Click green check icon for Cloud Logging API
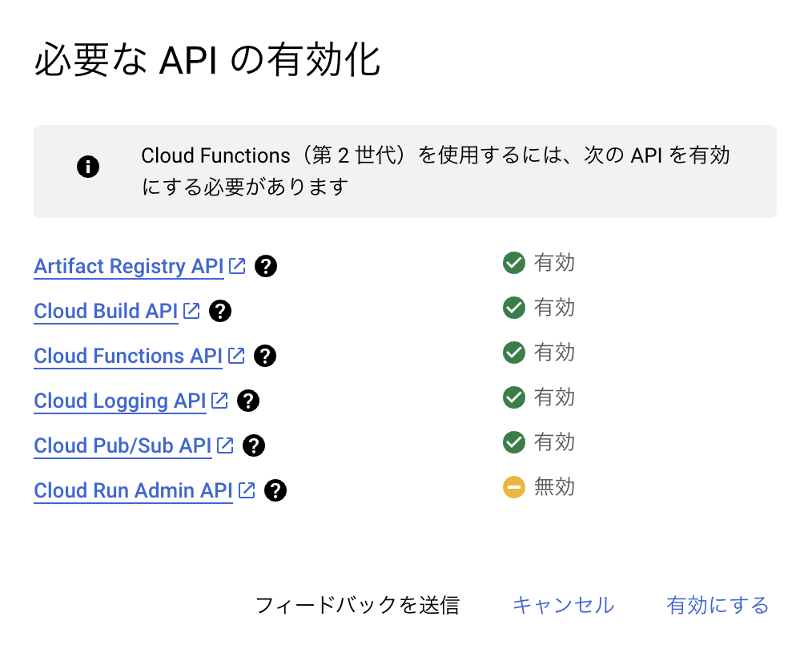This screenshot has width=812, height=657. (514, 397)
